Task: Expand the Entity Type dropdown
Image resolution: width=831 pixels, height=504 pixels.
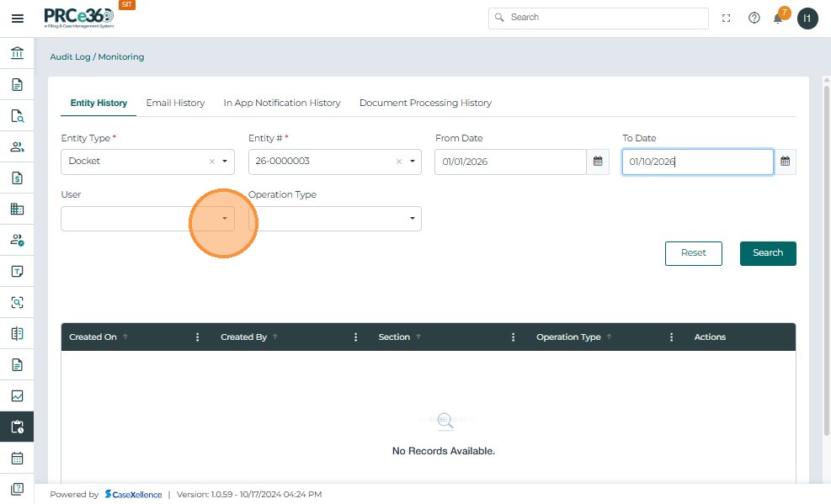Action: tap(225, 162)
